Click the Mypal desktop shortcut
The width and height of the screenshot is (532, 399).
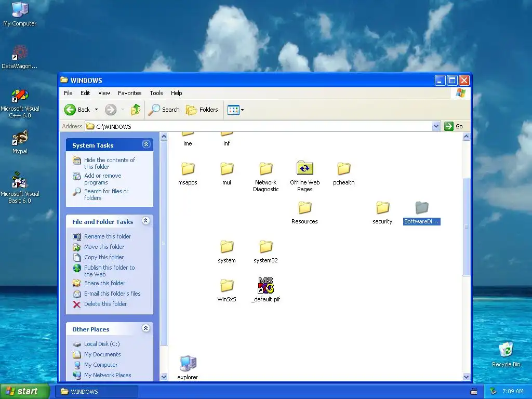click(20, 142)
